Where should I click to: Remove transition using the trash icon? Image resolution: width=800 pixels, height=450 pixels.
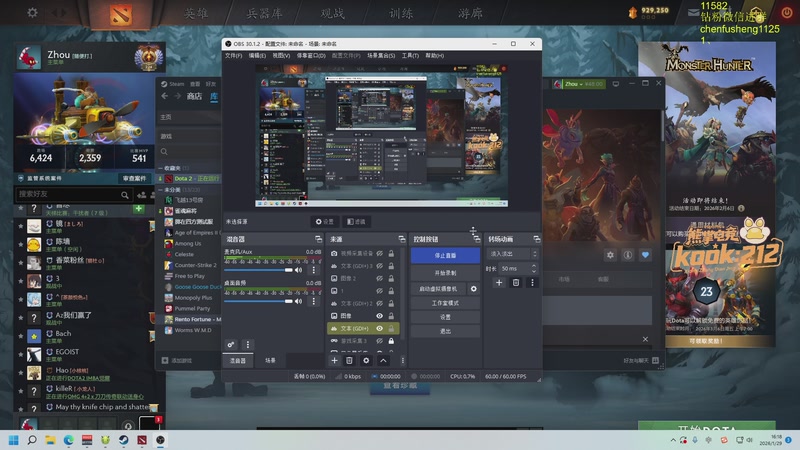(516, 282)
